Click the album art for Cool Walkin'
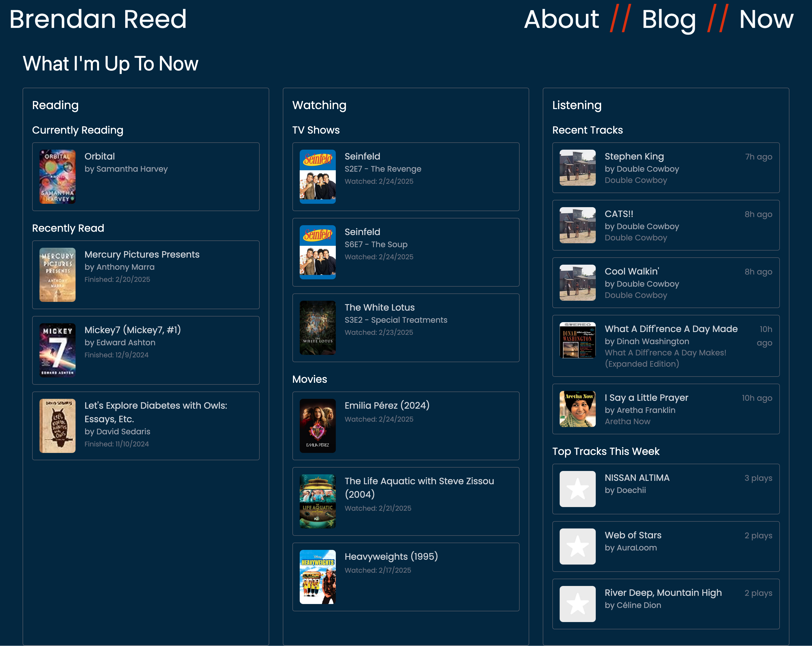The image size is (812, 646). [577, 283]
